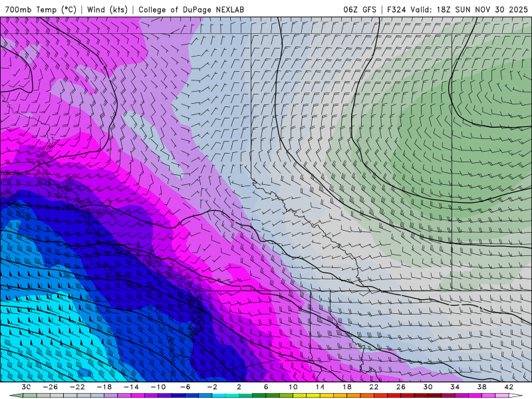Screen dimensions: 532x399
Task: Select the light pink swatch from 40 to 42
Action: (502, 396)
